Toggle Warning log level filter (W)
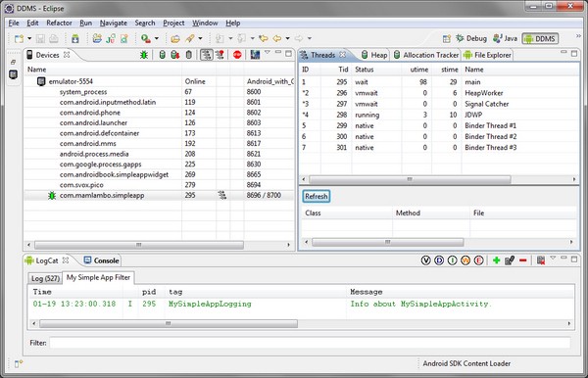 click(x=465, y=260)
